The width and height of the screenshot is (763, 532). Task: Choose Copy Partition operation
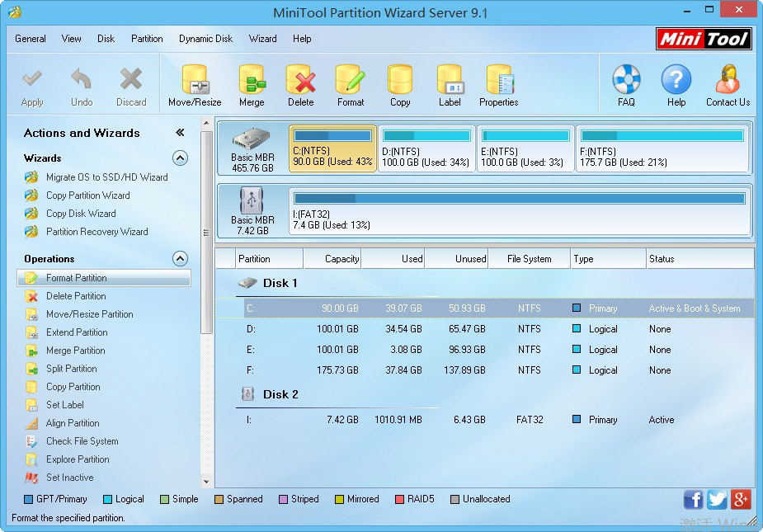73,387
